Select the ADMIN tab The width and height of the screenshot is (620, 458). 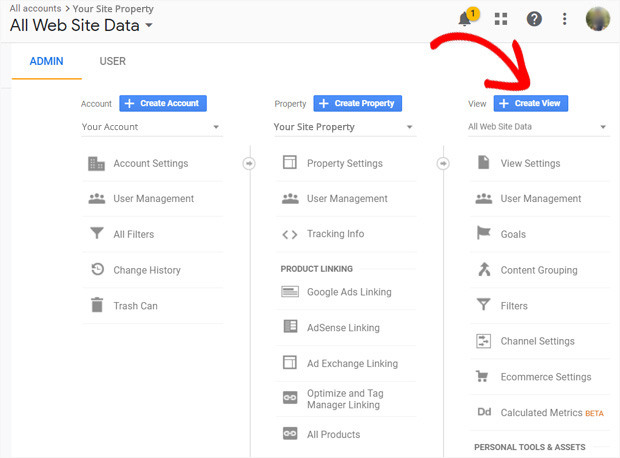click(x=46, y=61)
